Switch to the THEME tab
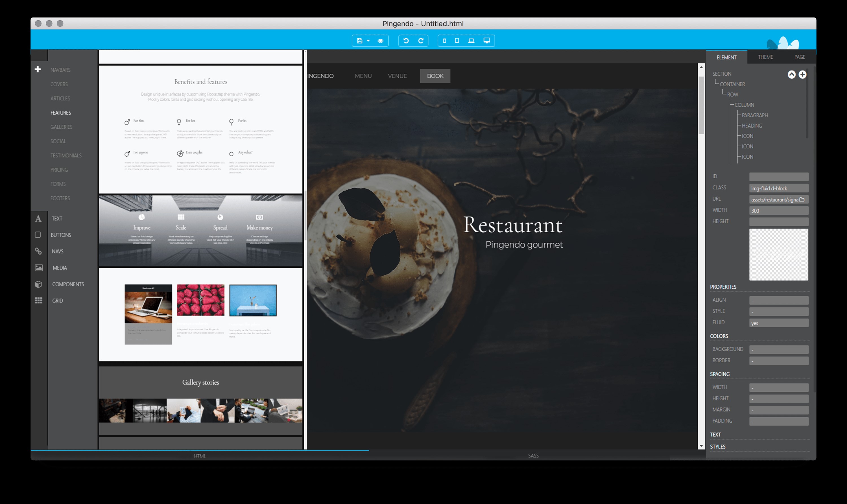This screenshot has height=504, width=847. tap(765, 57)
